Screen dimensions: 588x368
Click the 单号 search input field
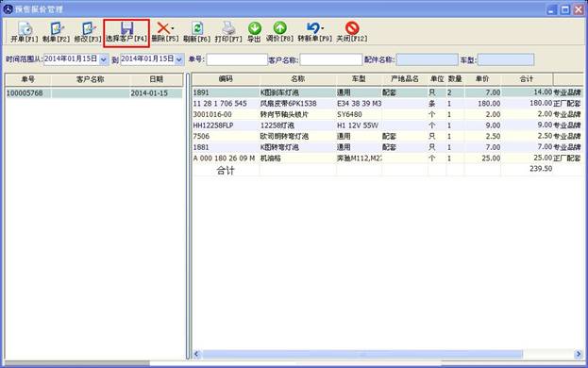pyautogui.click(x=237, y=59)
